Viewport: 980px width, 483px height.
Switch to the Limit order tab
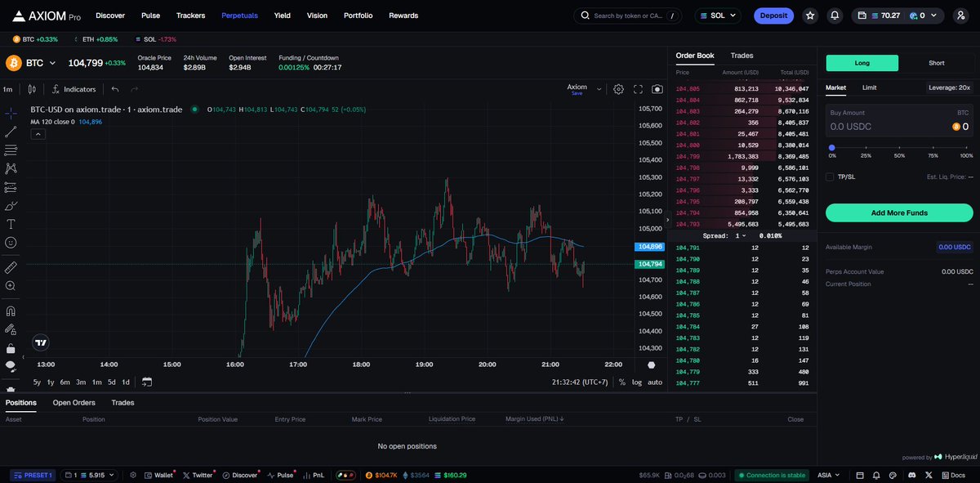coord(869,87)
